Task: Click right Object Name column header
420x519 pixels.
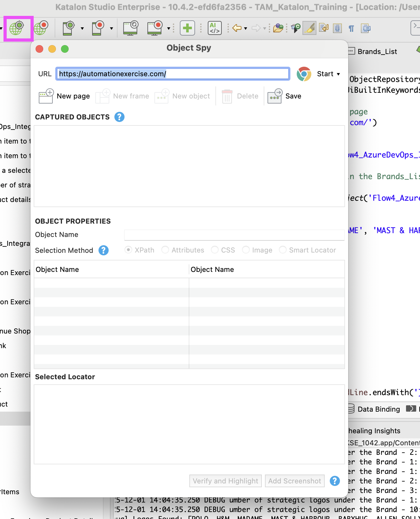Action: tap(267, 269)
